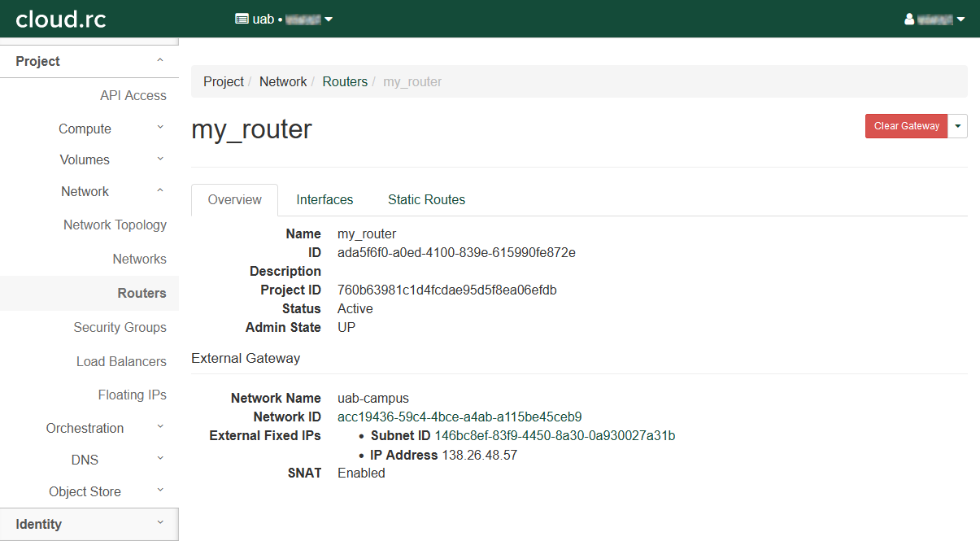The height and width of the screenshot is (541, 980).
Task: Open Load Balancers page
Action: pyautogui.click(x=121, y=361)
